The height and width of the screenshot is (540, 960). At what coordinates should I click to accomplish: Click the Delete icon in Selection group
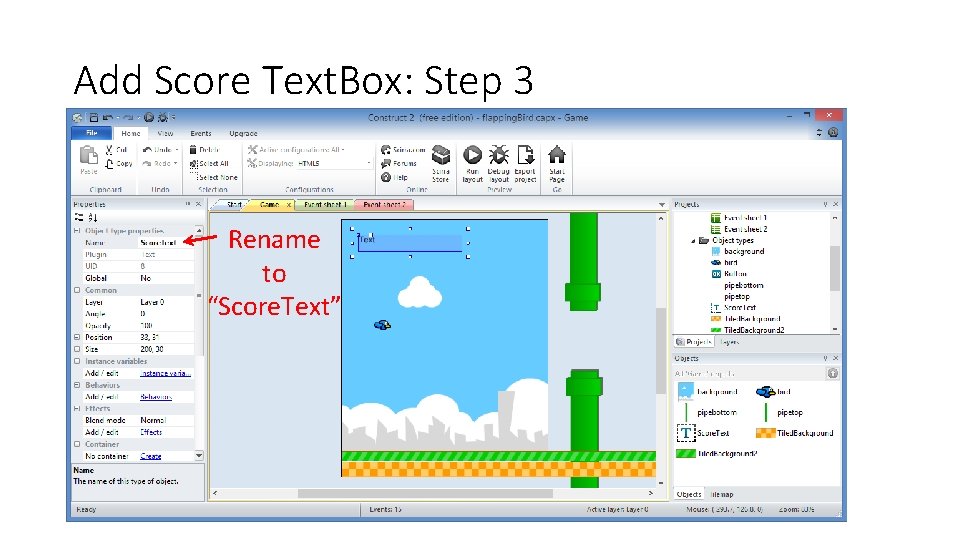(193, 149)
